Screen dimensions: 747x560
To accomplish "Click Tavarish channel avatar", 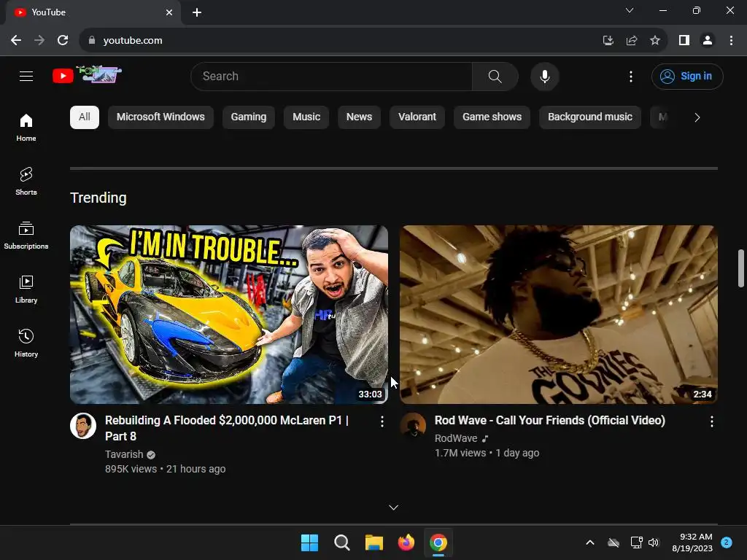I will [x=83, y=426].
